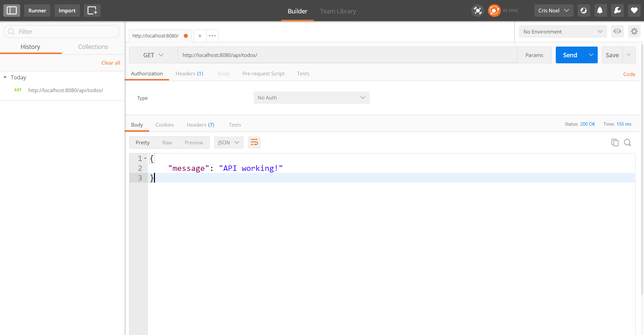The width and height of the screenshot is (644, 335).
Task: Open the response Headers (7) tab
Action: point(200,125)
